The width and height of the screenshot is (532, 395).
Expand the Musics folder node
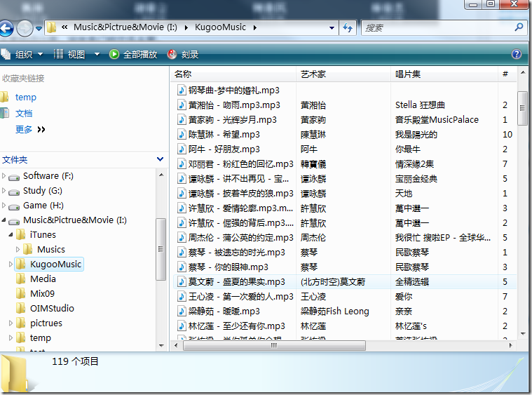click(18, 249)
